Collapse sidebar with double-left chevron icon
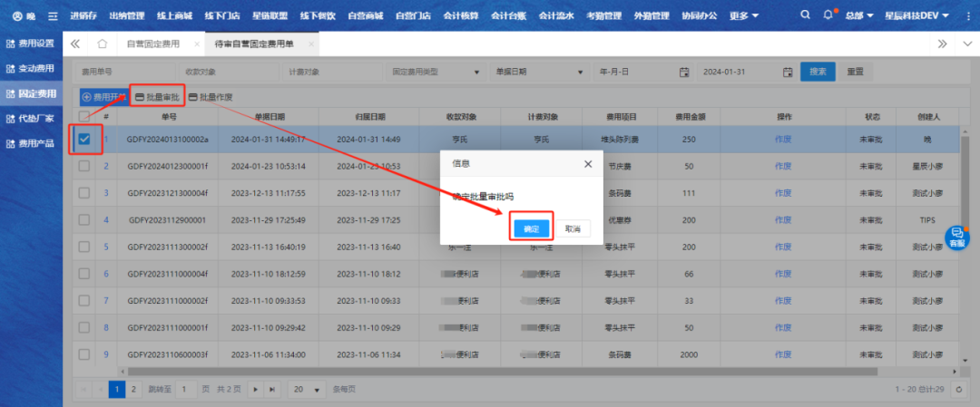This screenshot has width=980, height=407. 75,44
